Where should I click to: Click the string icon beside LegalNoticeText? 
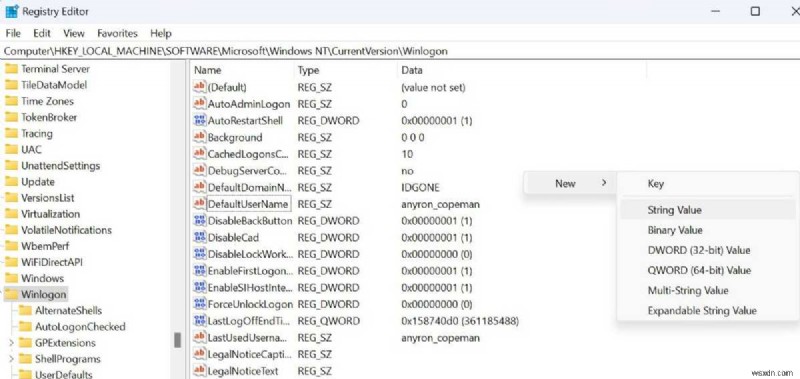click(x=199, y=371)
